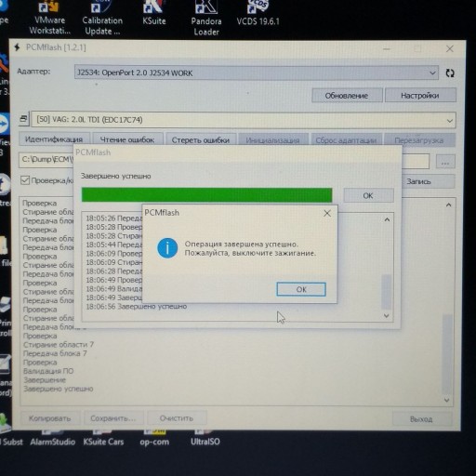Viewport: 476px width, 476px height.
Task: Select Стирание области 7 log line
Action: pos(59,345)
